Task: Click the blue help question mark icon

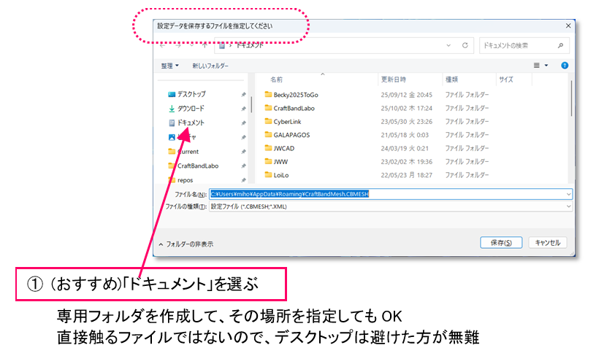Action: click(x=564, y=65)
